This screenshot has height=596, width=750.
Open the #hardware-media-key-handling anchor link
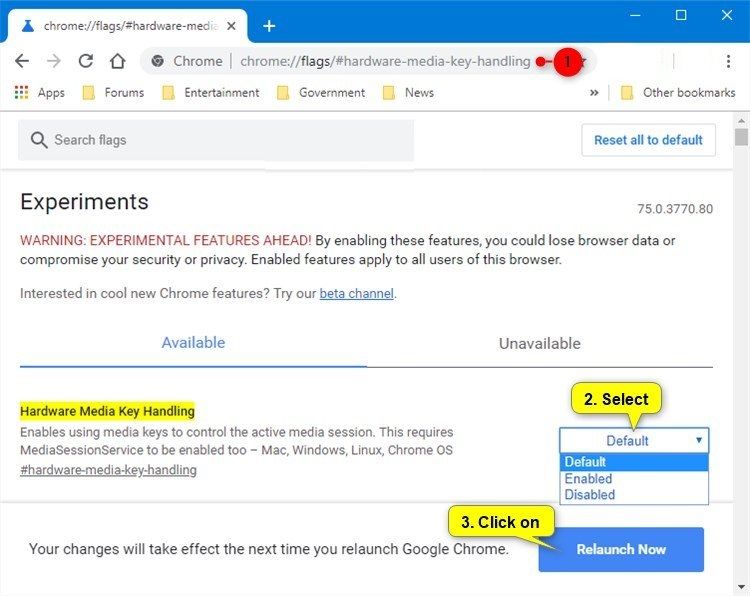click(109, 470)
